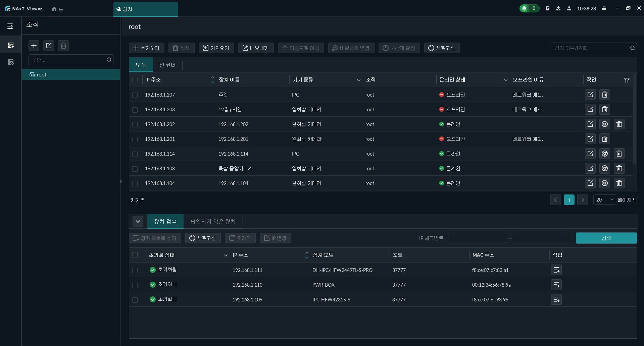This screenshot has width=644, height=346.
Task: Collapse the device search panel chevron
Action: coord(138,221)
